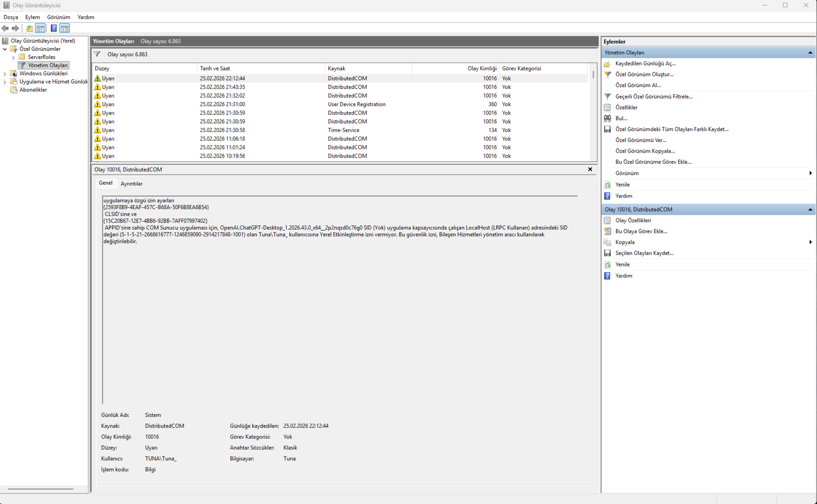This screenshot has width=817, height=504.
Task: Open the Kopyala submenu arrow in actions pane
Action: pyautogui.click(x=810, y=242)
